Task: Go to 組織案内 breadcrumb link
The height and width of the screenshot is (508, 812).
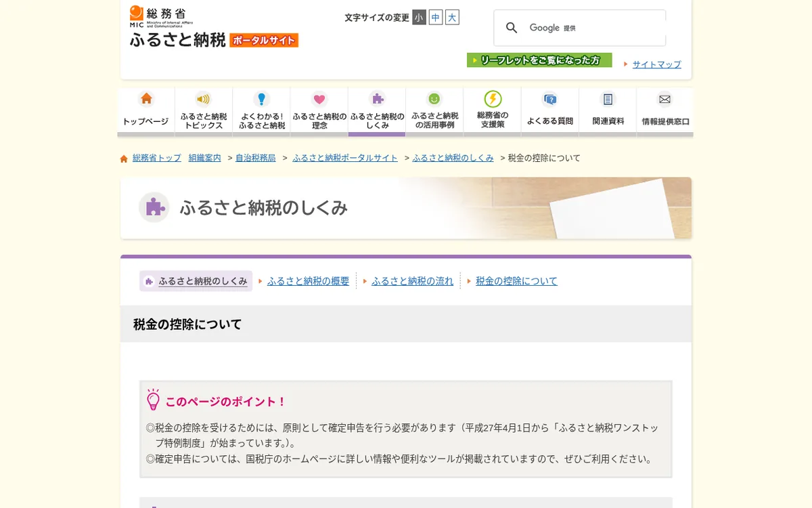Action: (205, 158)
